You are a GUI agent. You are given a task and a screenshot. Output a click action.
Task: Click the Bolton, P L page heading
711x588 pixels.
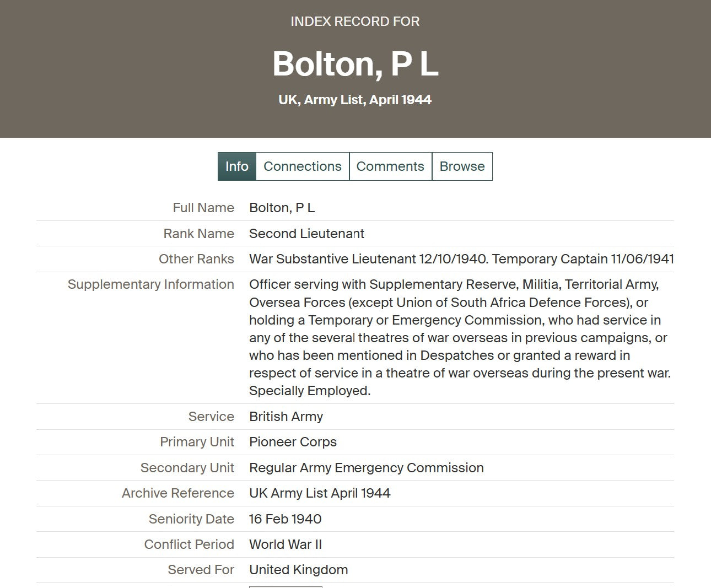click(355, 64)
